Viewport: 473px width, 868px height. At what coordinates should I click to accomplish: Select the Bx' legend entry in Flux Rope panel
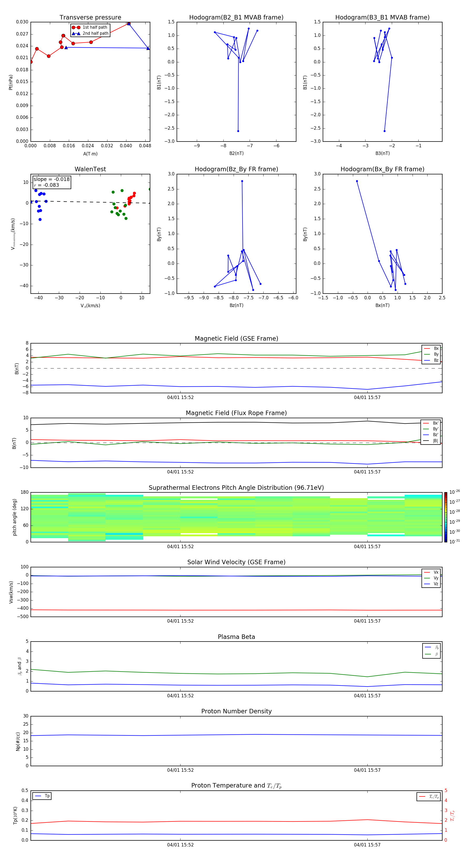[431, 423]
